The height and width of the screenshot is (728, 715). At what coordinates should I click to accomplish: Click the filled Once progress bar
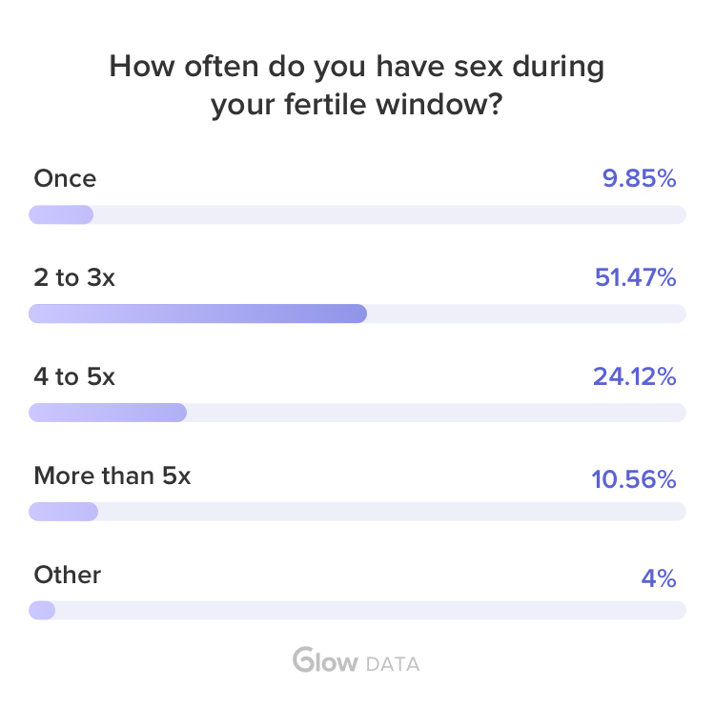click(x=61, y=214)
